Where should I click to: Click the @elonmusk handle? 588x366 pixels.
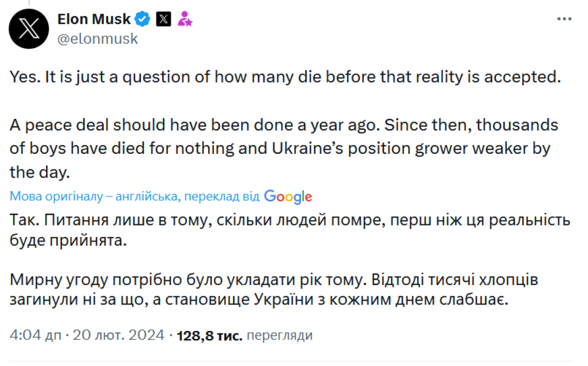[x=97, y=39]
